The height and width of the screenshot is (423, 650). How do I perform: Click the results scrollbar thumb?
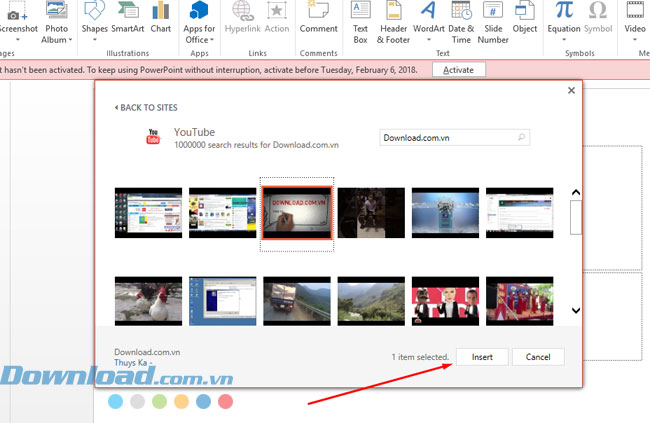tap(576, 217)
